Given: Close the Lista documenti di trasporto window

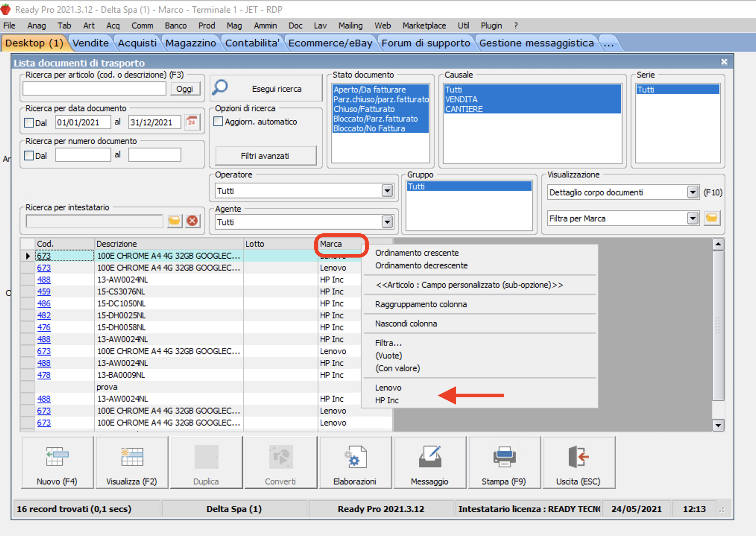Looking at the screenshot, I should (x=724, y=62).
